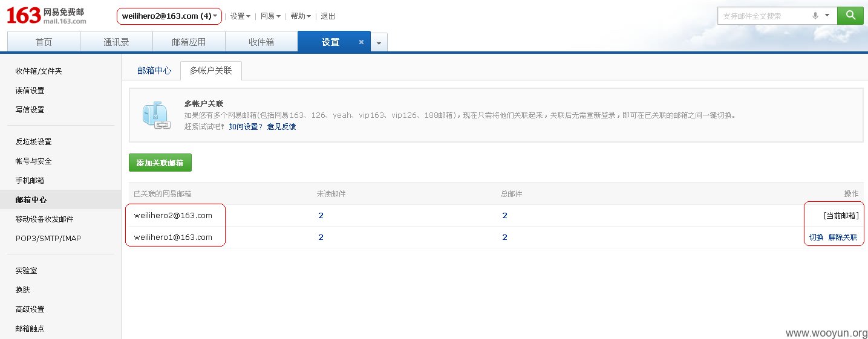Open the 邮箱应用 tab

[189, 42]
